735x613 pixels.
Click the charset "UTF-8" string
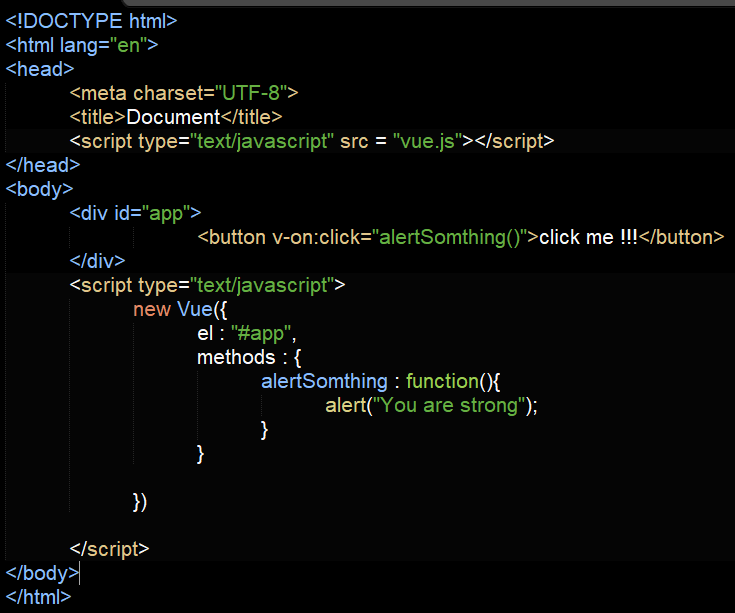(251, 93)
